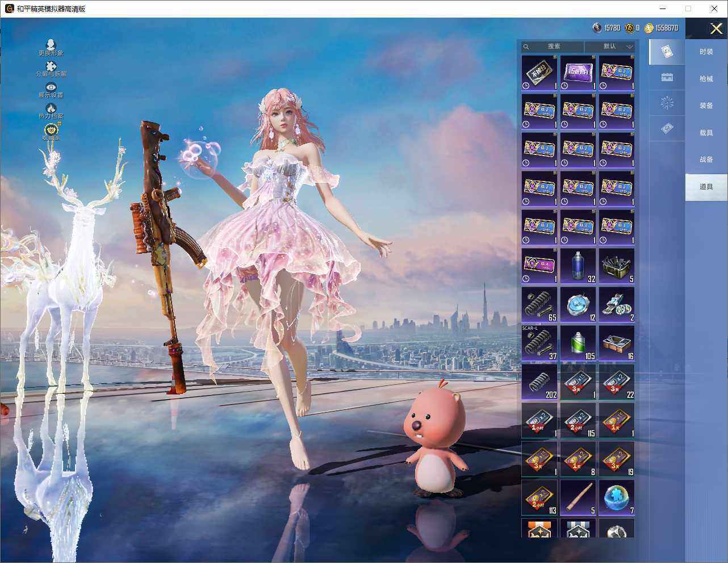
Task: Select the calendar-shaped sub-category icon
Action: [x=667, y=77]
